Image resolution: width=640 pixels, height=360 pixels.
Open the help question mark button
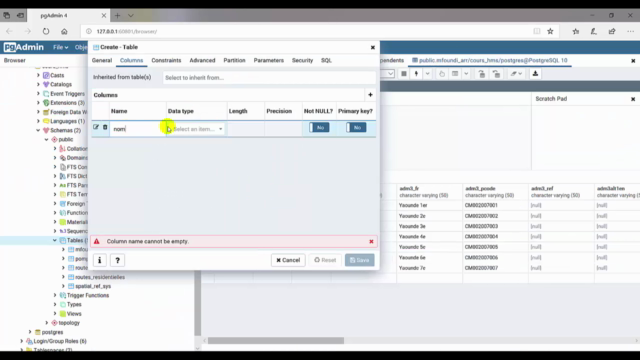coord(118,260)
